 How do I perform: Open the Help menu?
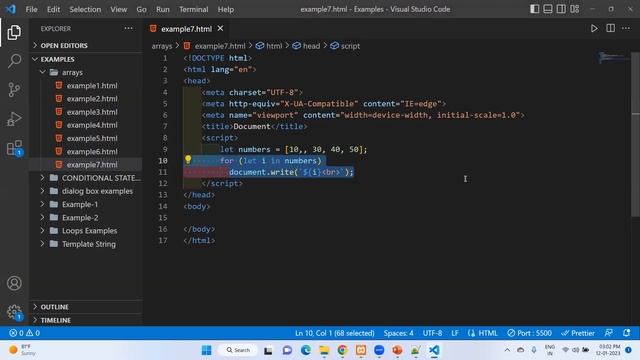click(x=226, y=9)
